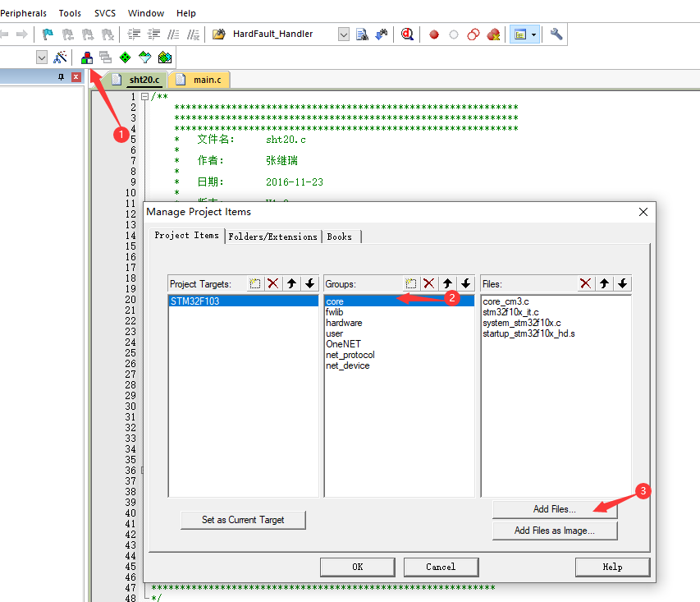Open the target selection dropdown
Image resolution: width=700 pixels, height=602 pixels.
click(x=42, y=57)
